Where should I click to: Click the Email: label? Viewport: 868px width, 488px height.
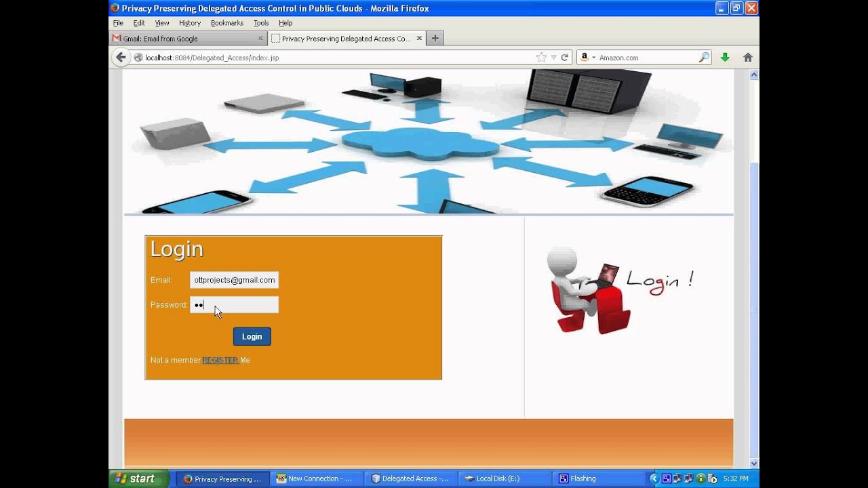coord(161,280)
